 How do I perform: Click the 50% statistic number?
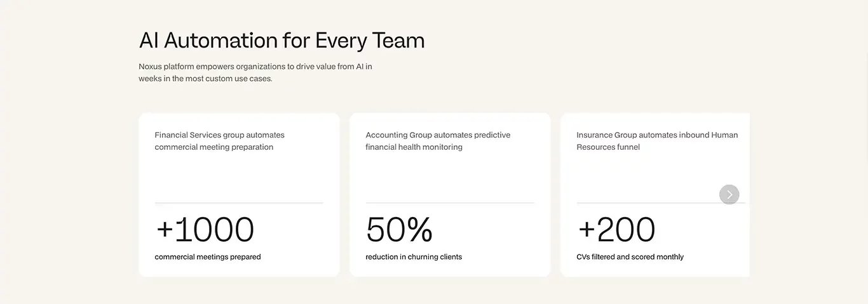click(x=399, y=229)
